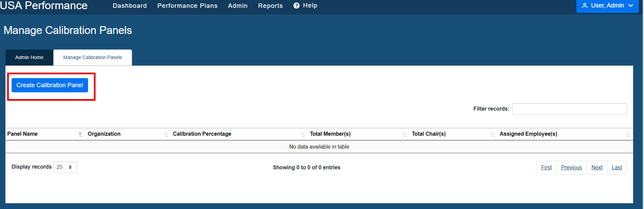Screen dimensions: 644x209
Task: Go to the Dashboard menu item
Action: pos(130,6)
